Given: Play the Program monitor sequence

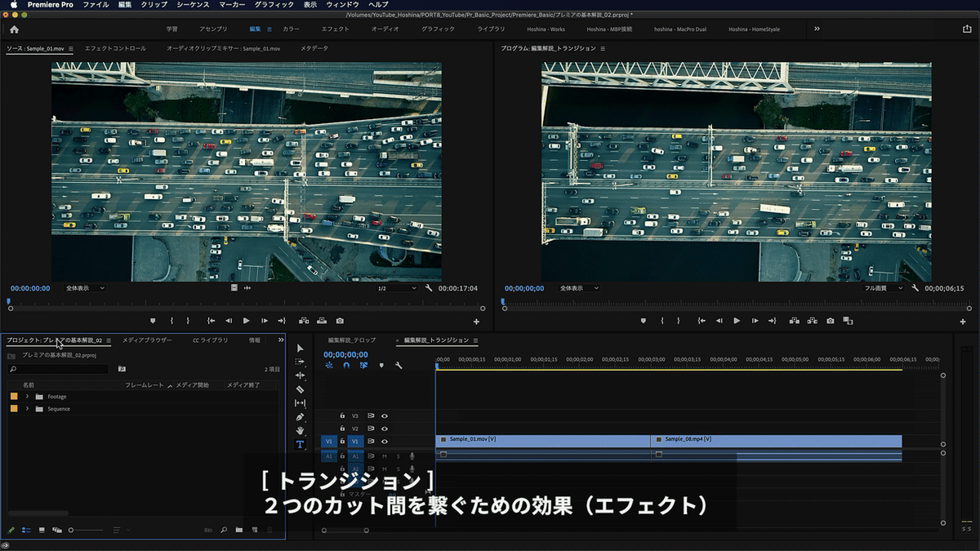Looking at the screenshot, I should pyautogui.click(x=737, y=321).
